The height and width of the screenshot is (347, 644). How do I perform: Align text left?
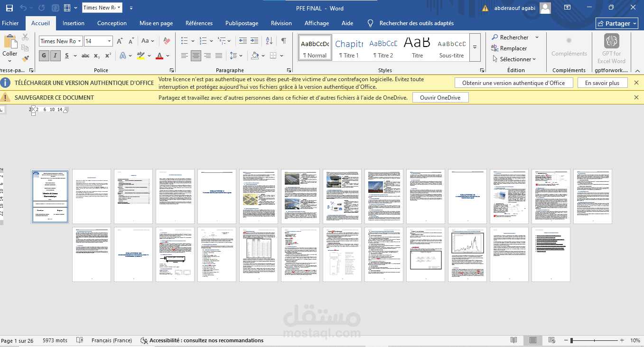[185, 56]
